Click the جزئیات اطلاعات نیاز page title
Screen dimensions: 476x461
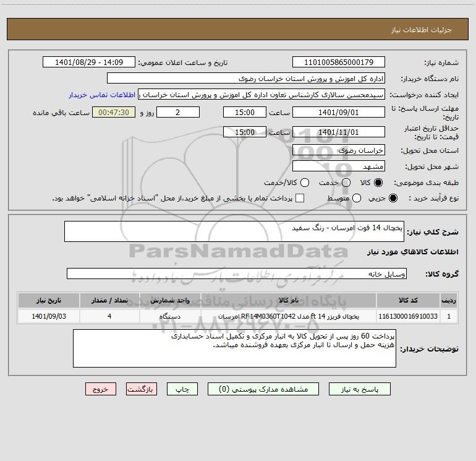coord(422,30)
